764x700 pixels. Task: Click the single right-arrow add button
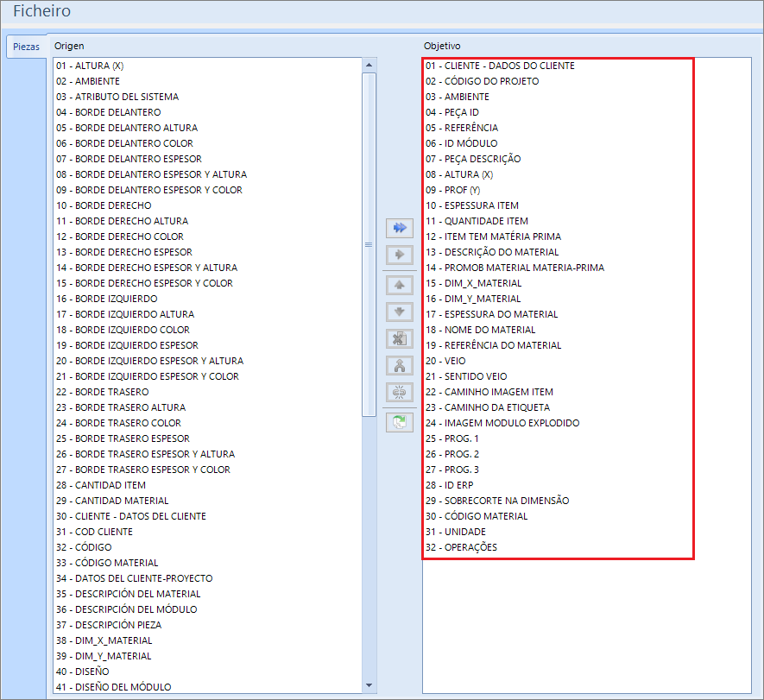pyautogui.click(x=400, y=255)
